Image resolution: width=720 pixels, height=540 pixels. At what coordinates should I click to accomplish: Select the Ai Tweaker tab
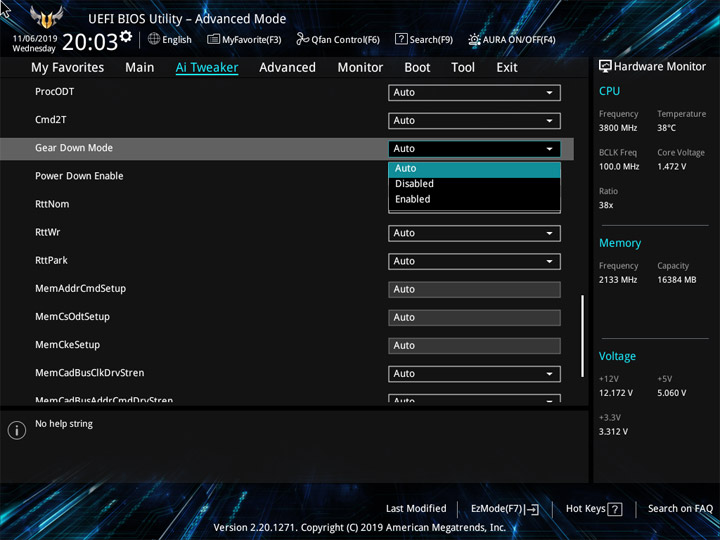coord(207,68)
